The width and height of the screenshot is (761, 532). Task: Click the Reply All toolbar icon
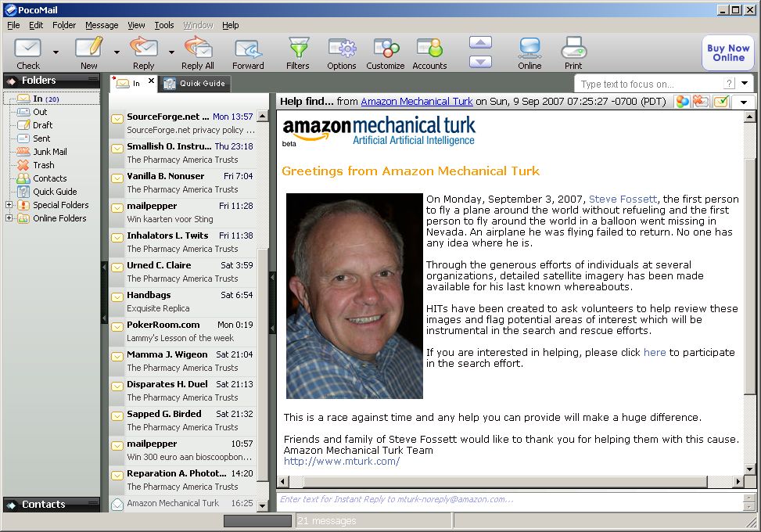[x=198, y=53]
